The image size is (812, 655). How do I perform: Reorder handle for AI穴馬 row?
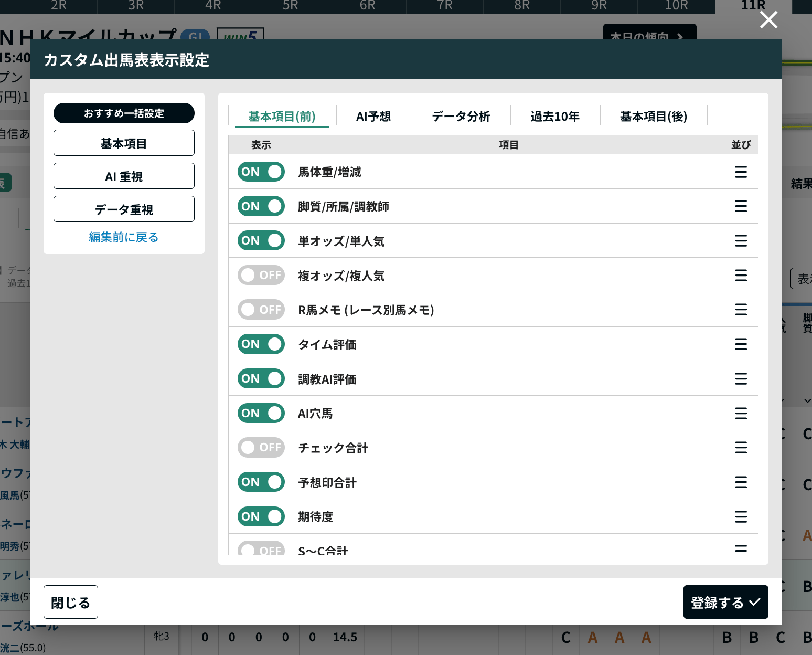pos(741,413)
